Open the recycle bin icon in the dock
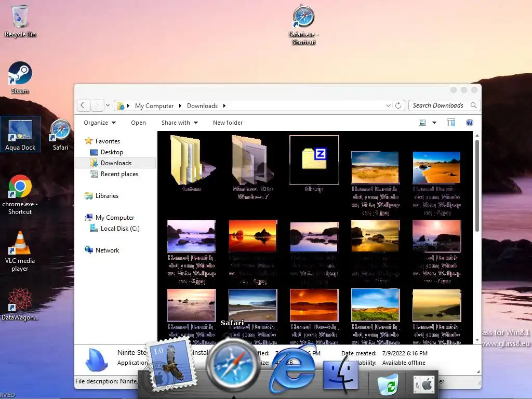The width and height of the screenshot is (532, 399). click(x=388, y=383)
